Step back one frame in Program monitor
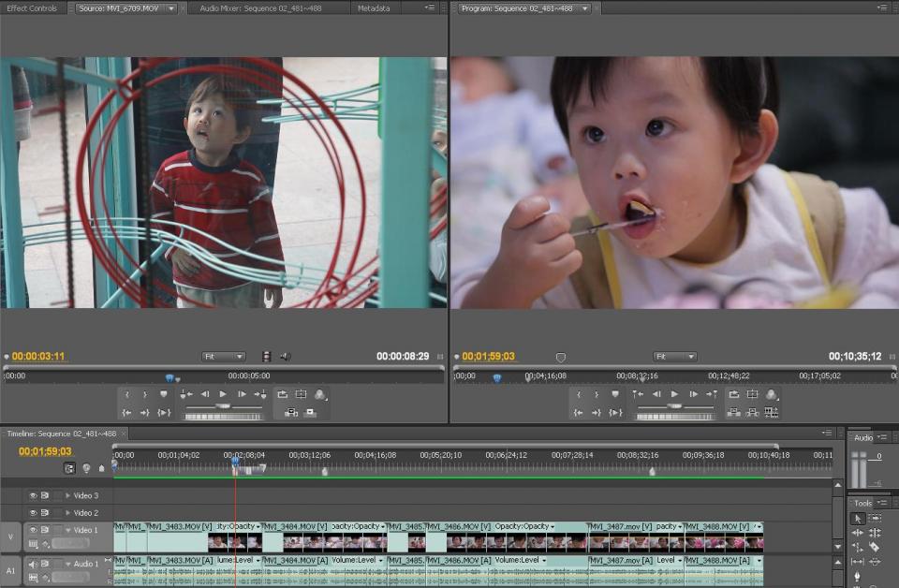This screenshot has height=588, width=899. [x=656, y=394]
